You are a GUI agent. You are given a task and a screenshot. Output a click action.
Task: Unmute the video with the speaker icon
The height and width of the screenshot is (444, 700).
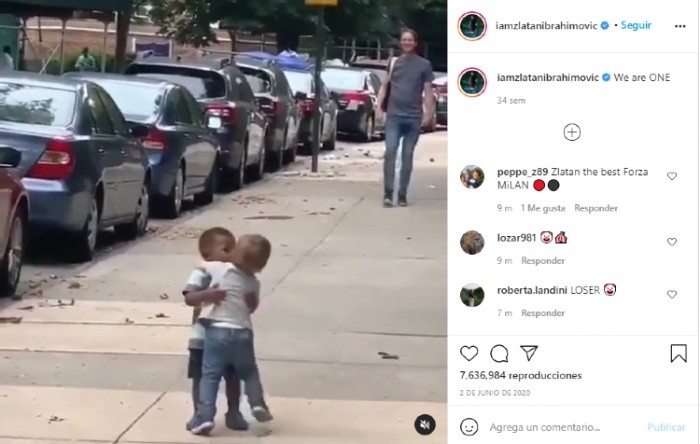pos(425,424)
